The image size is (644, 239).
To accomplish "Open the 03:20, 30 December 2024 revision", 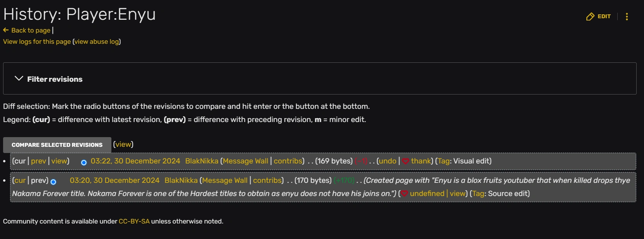I will 114,181.
